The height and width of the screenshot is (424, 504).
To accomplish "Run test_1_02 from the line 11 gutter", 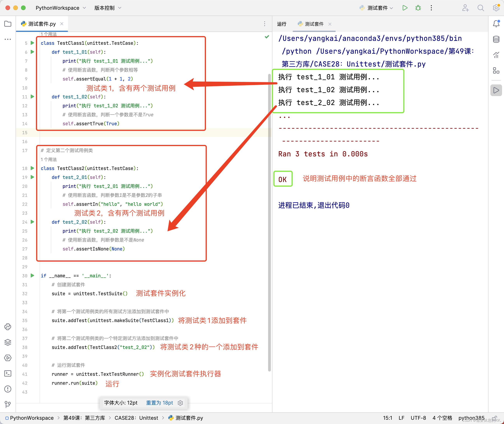I will pos(32,97).
